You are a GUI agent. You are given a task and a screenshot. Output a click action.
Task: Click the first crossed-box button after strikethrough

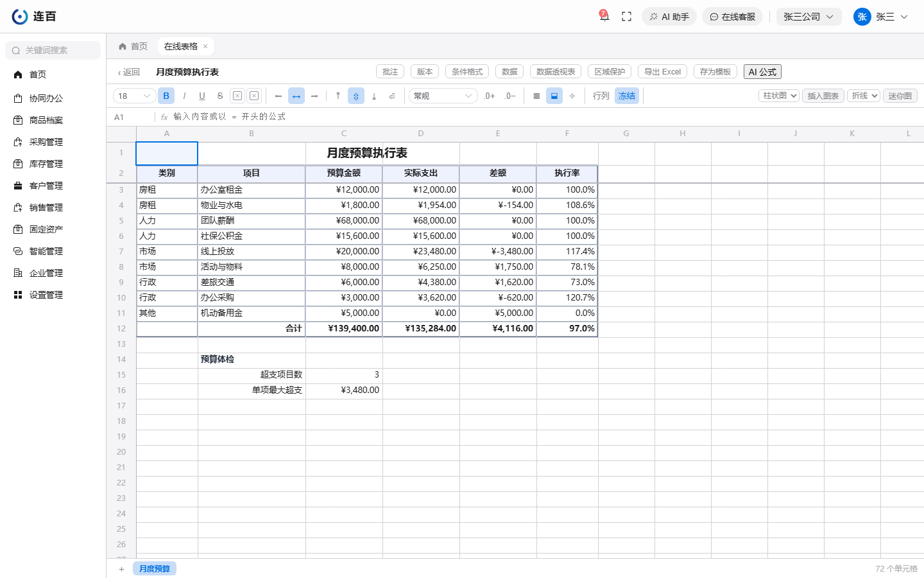click(x=237, y=96)
